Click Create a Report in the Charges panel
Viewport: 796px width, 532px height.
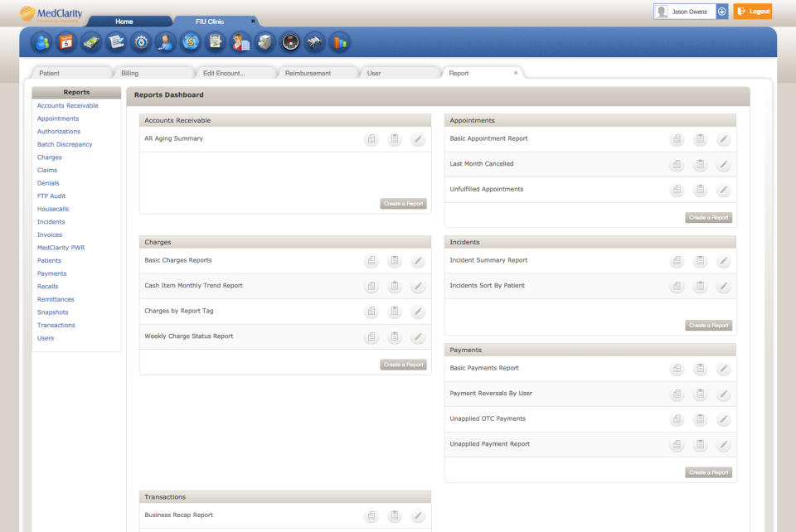(403, 364)
